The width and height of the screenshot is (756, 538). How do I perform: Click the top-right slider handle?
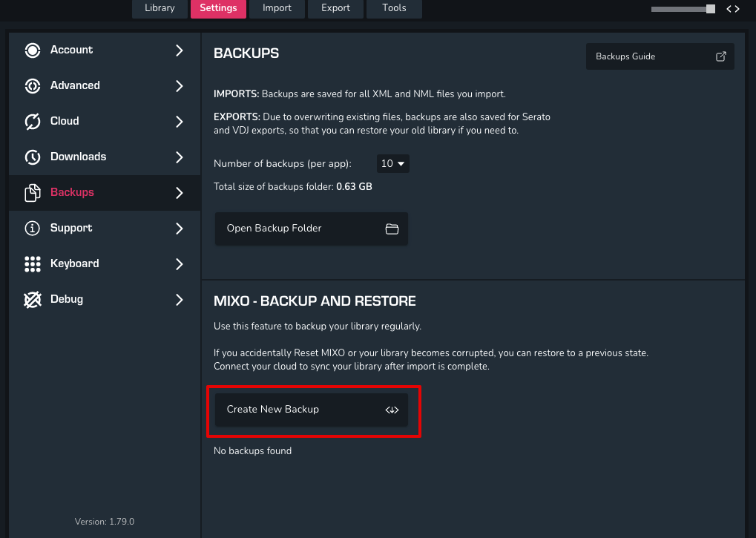711,9
